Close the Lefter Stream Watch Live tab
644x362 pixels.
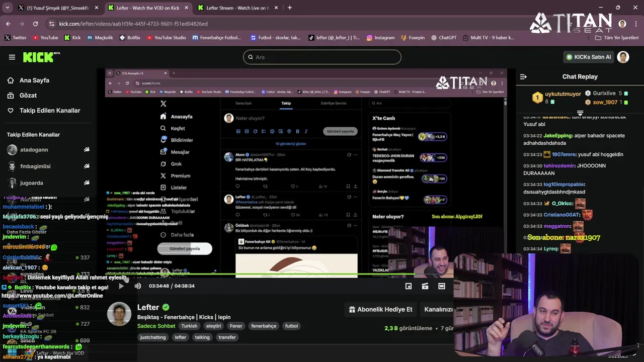[276, 8]
